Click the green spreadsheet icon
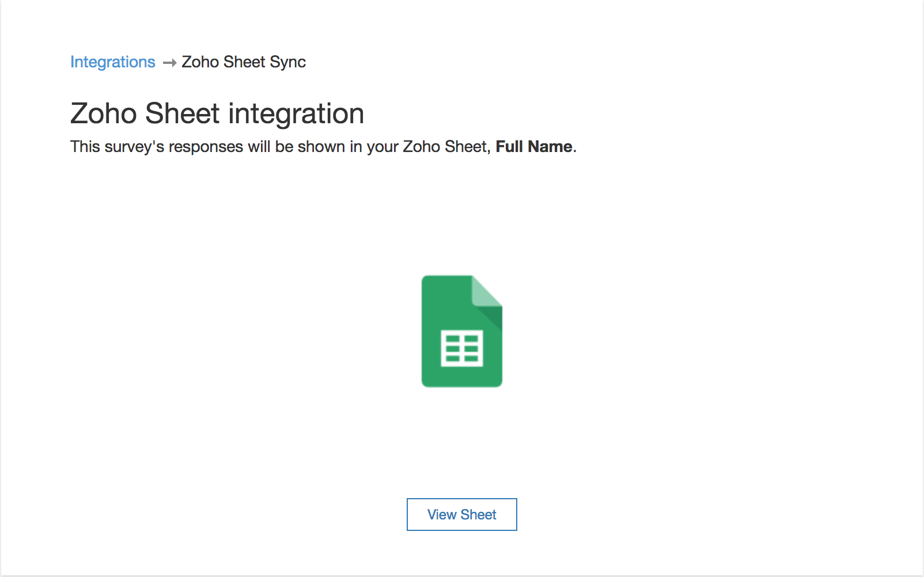The image size is (924, 577). coord(462,331)
